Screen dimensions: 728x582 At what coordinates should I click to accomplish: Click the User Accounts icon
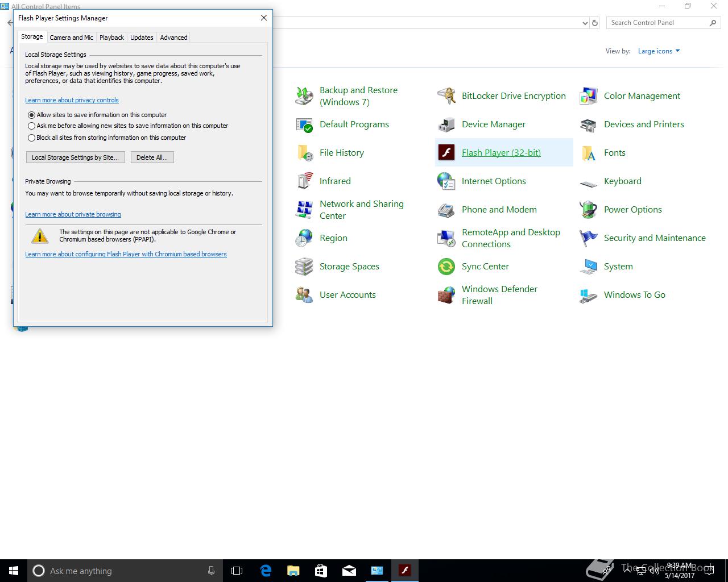click(304, 295)
